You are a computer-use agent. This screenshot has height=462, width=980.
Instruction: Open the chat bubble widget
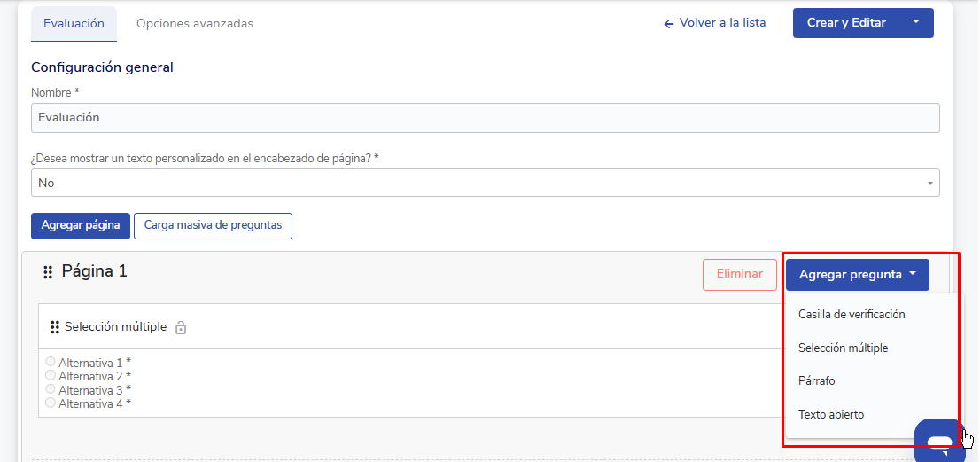[937, 440]
